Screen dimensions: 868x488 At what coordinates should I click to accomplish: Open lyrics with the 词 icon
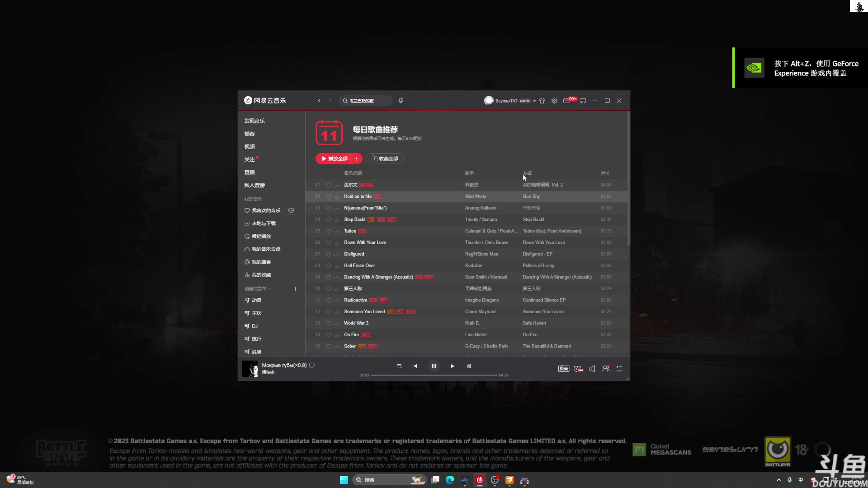469,366
